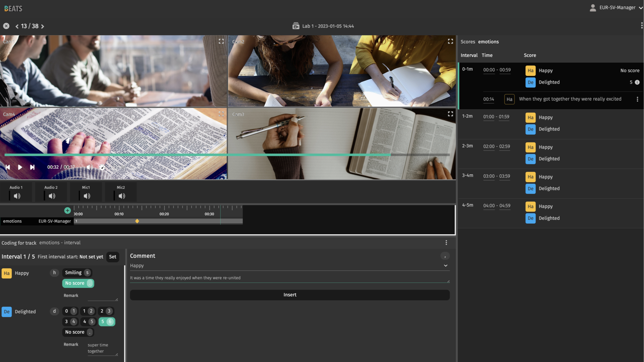The width and height of the screenshot is (644, 362).
Task: Select the 4-5m interval row
Action: pos(551,213)
